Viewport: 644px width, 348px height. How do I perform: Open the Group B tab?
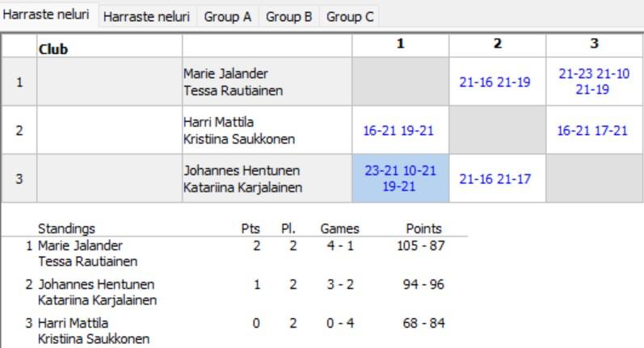(x=288, y=16)
